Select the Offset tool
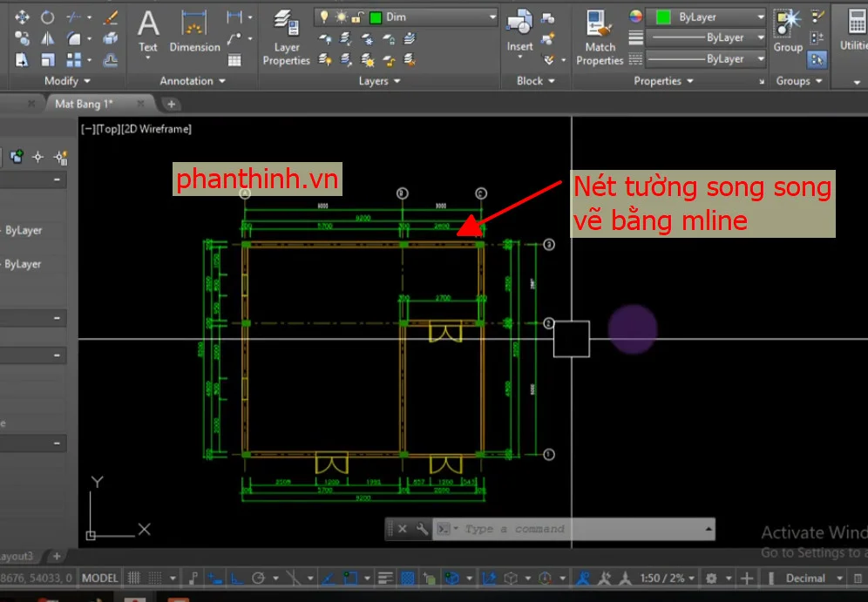Viewport: 868px width, 602px height. click(x=111, y=59)
